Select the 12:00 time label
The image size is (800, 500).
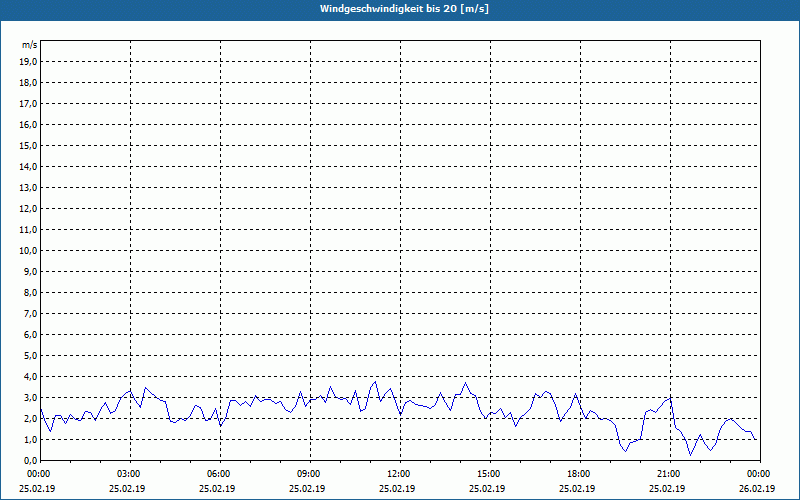click(x=399, y=474)
